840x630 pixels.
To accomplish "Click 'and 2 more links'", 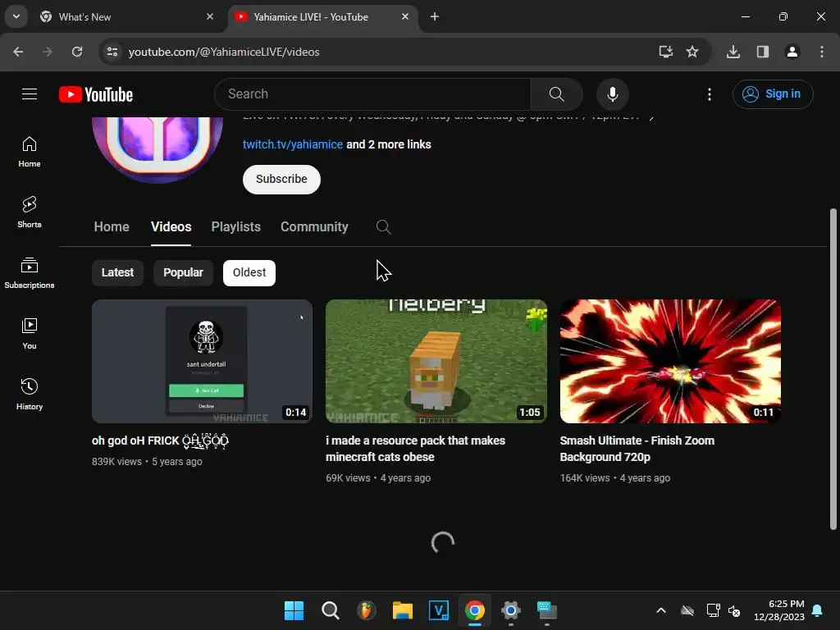I will tap(388, 144).
